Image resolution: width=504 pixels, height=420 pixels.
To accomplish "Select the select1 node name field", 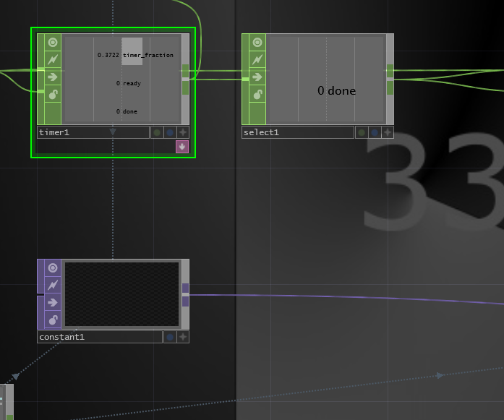I will [x=297, y=132].
